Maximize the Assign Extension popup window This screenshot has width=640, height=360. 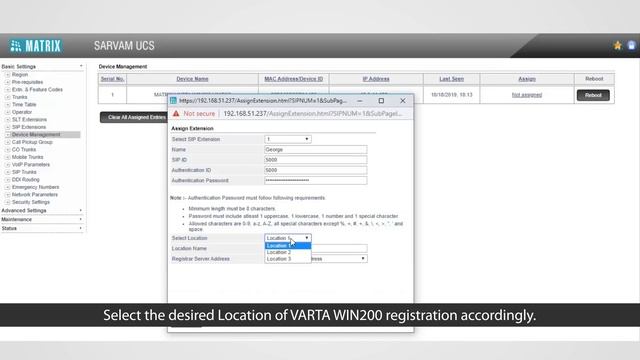381,100
